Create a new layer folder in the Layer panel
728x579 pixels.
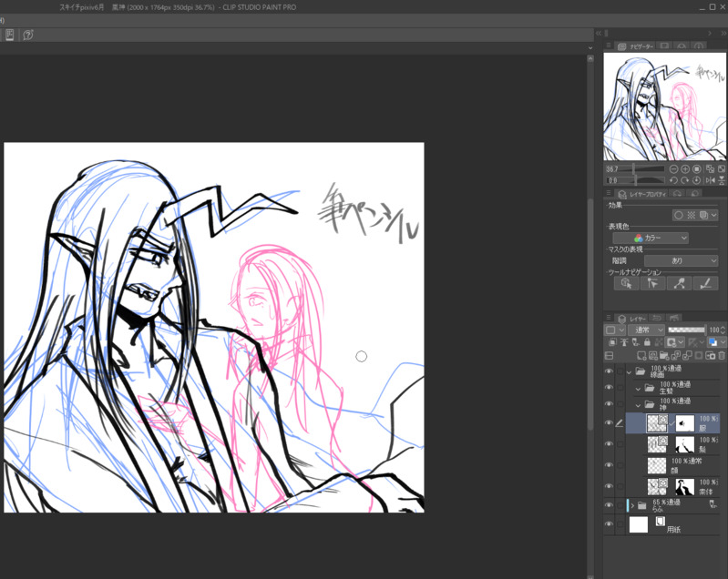664,356
